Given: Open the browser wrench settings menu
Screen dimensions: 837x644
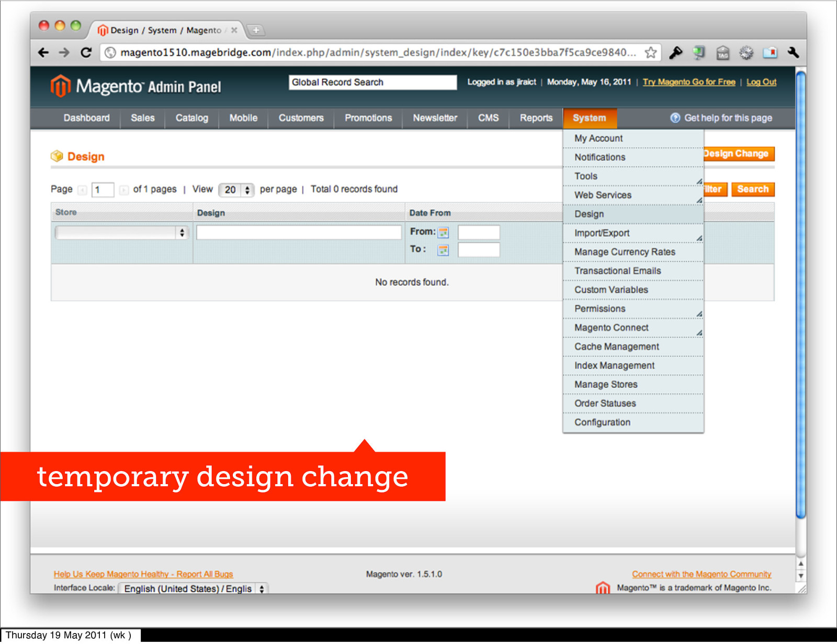Looking at the screenshot, I should pyautogui.click(x=793, y=52).
